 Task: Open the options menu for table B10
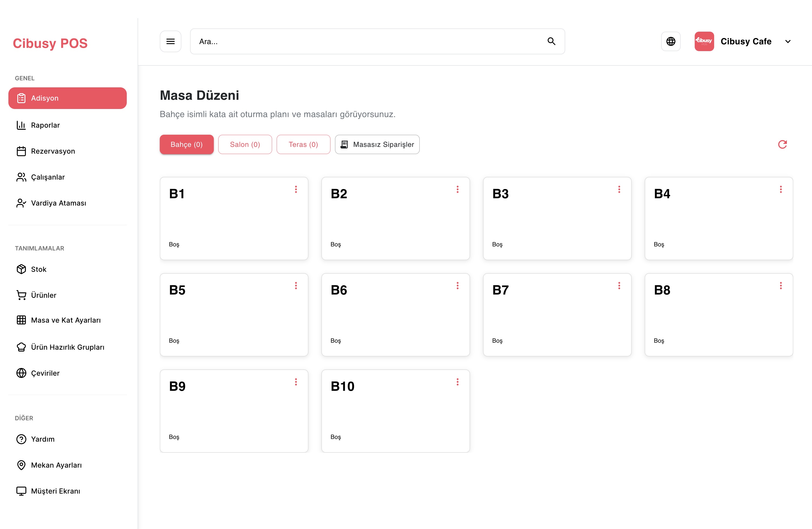point(458,382)
